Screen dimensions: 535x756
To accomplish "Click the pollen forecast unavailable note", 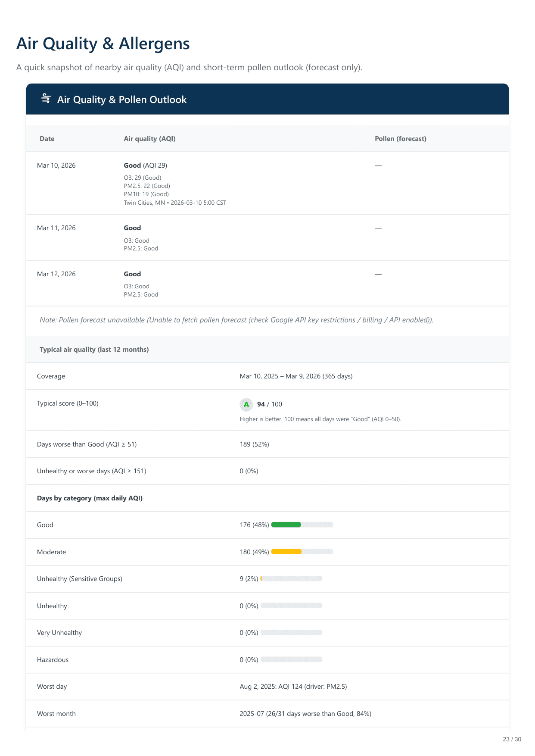I will (236, 320).
